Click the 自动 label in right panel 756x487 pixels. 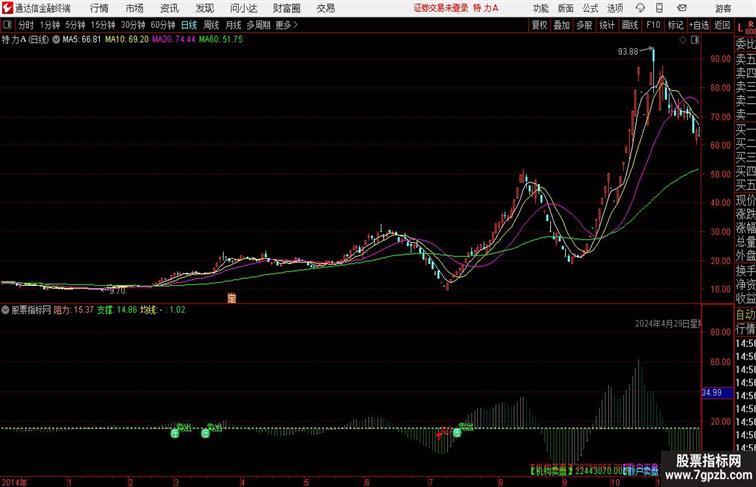pyautogui.click(x=745, y=314)
